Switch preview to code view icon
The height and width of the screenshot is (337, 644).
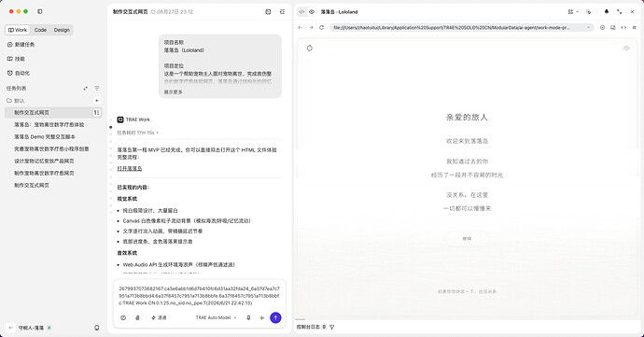click(301, 12)
